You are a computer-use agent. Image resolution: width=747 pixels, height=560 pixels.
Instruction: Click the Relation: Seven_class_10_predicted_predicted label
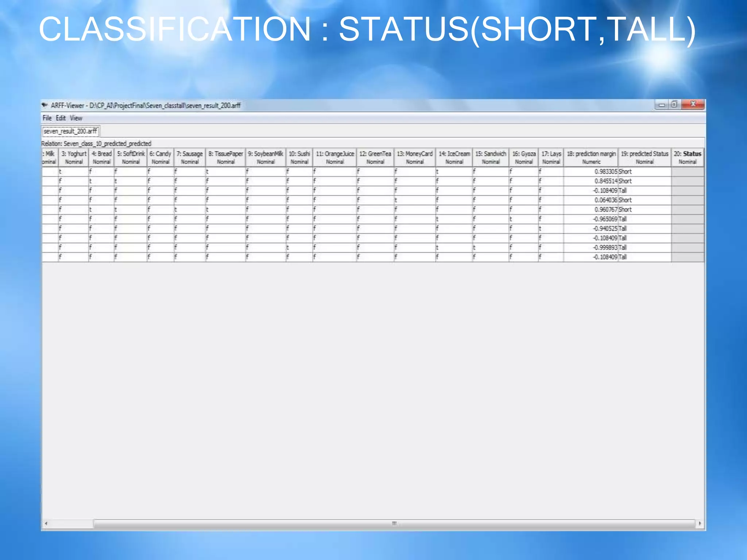coord(96,144)
